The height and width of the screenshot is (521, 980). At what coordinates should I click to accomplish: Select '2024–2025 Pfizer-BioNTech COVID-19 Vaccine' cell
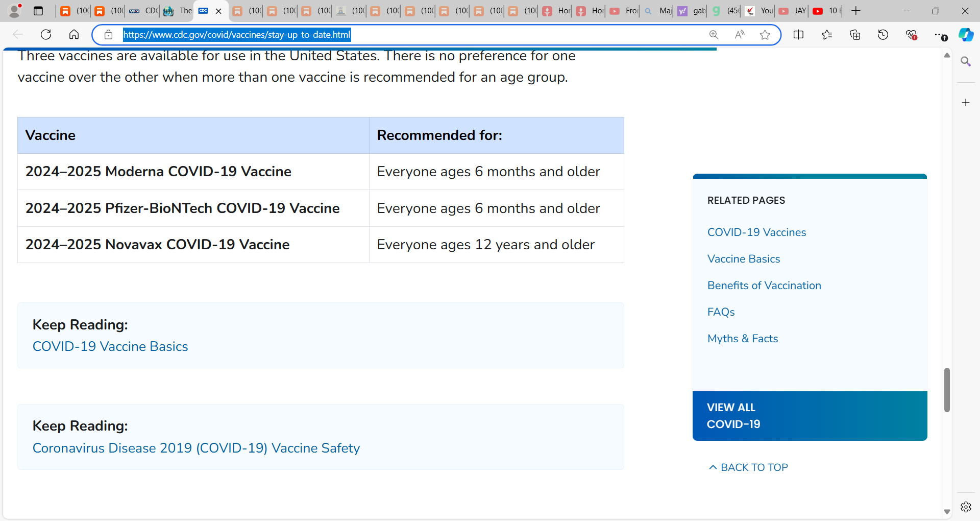pyautogui.click(x=193, y=208)
